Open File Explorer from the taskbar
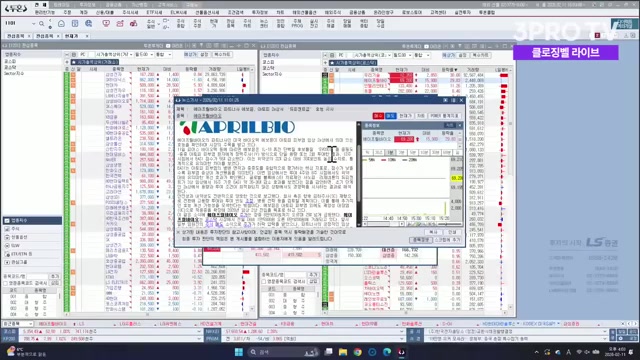This screenshot has width=640, height=360. [343, 352]
